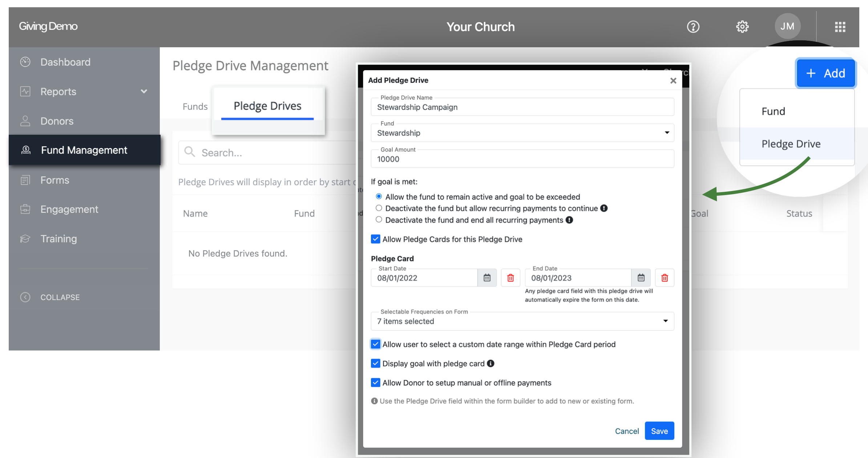Screen dimensions: 868x458
Task: Uncheck Allow Pledge Cards for this Pledge Drive
Action: tap(376, 239)
